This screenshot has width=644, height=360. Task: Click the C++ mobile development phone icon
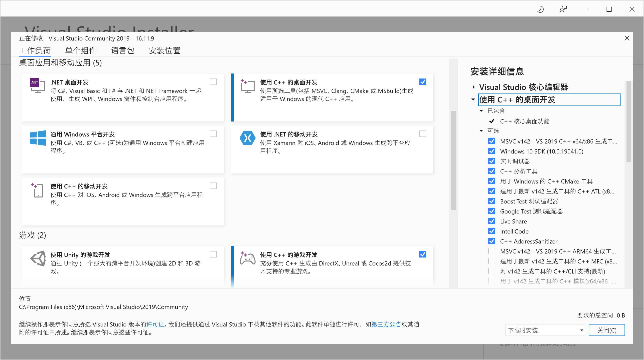point(37,190)
